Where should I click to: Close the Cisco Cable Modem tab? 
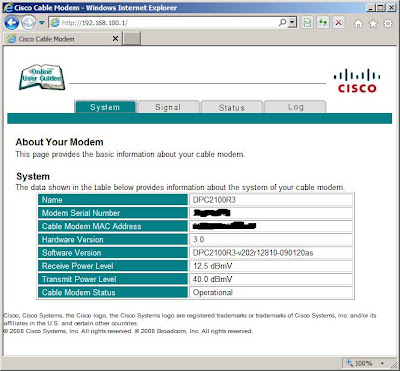[x=115, y=39]
